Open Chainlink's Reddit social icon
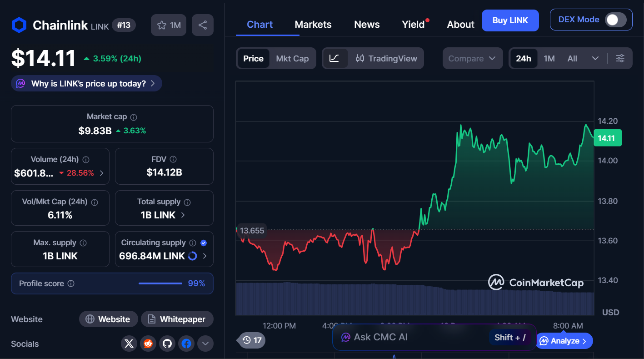644x359 pixels. pos(148,344)
